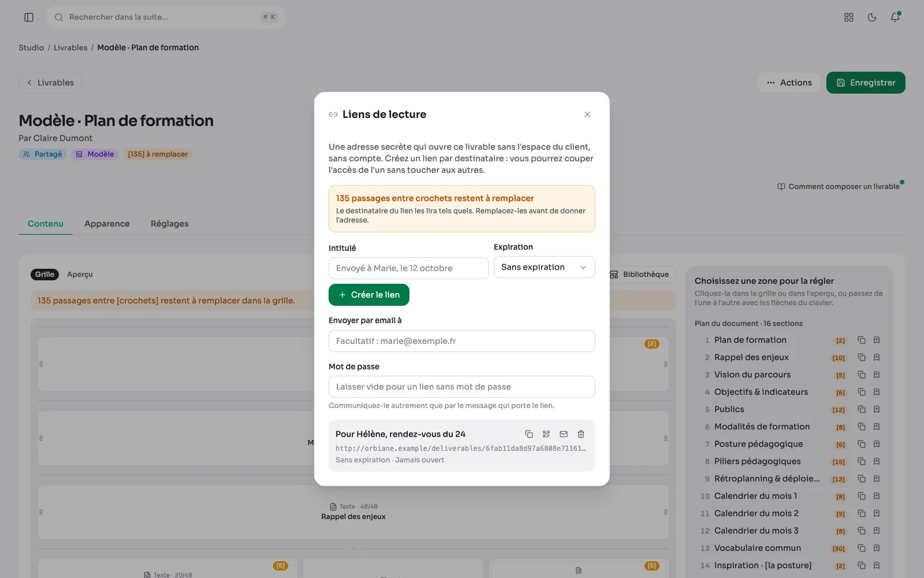Duplicate the Plan de formation section
This screenshot has width=924, height=578.
(862, 340)
